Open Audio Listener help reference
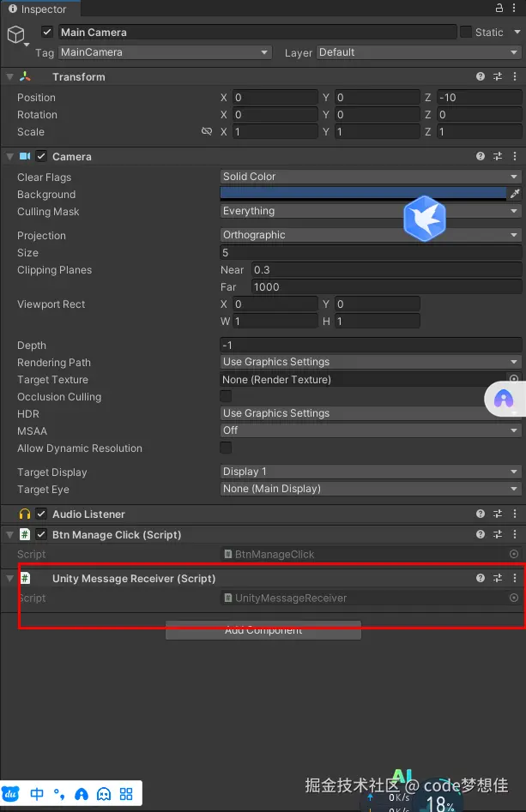The height and width of the screenshot is (812, 526). [x=481, y=514]
